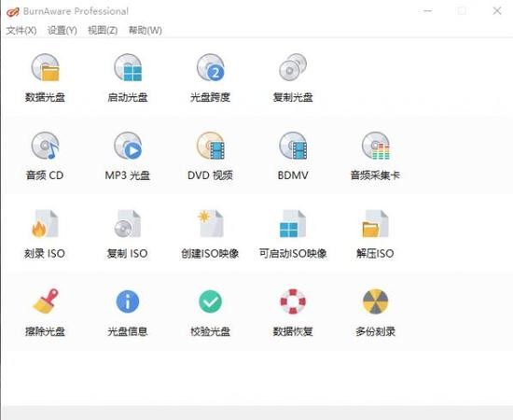
Task: Select the 光盘跨度 disc span icon
Action: click(x=211, y=67)
